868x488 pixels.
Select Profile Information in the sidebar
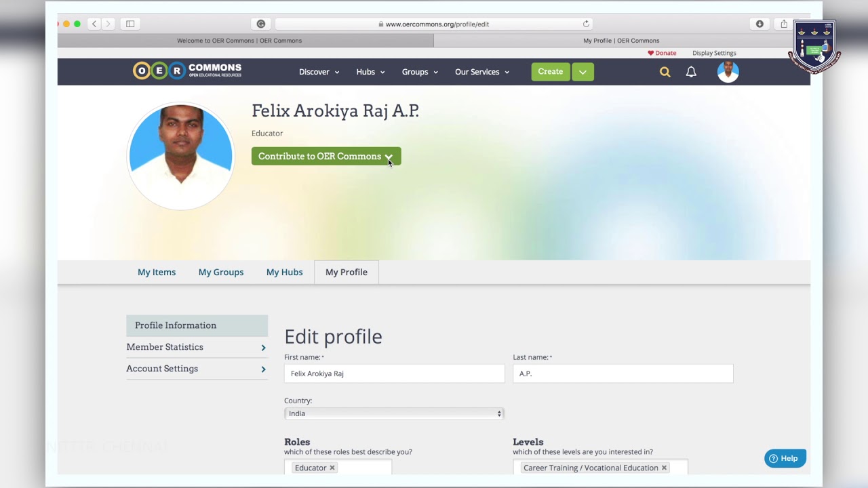point(197,325)
